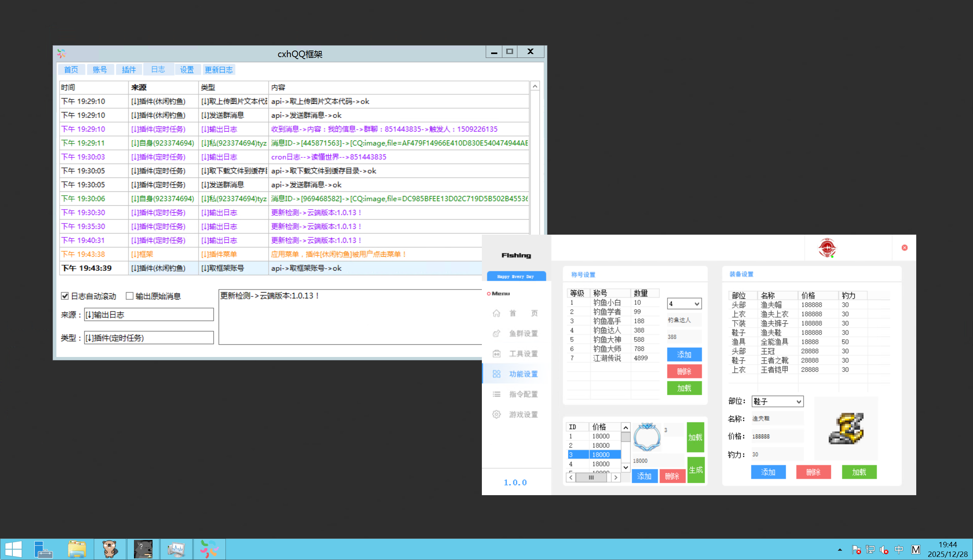Screen dimensions: 973x560
Task: Click the 指令配置 list icon
Action: 497,394
